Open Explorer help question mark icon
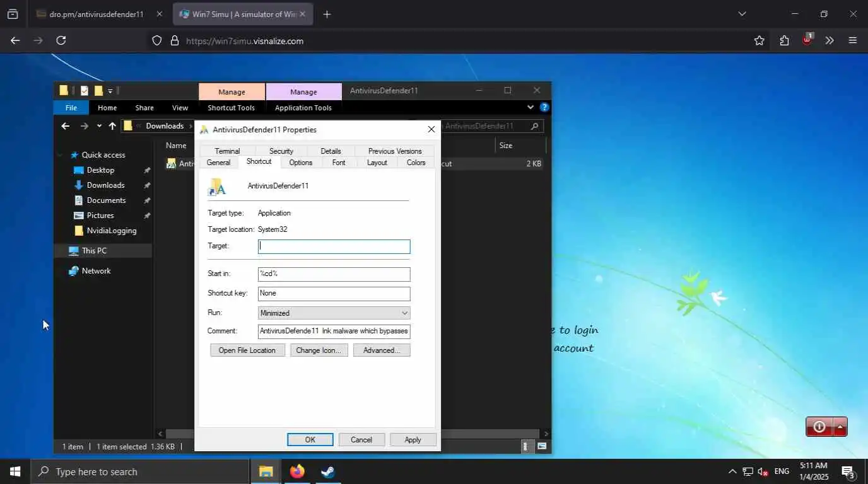 pos(544,107)
